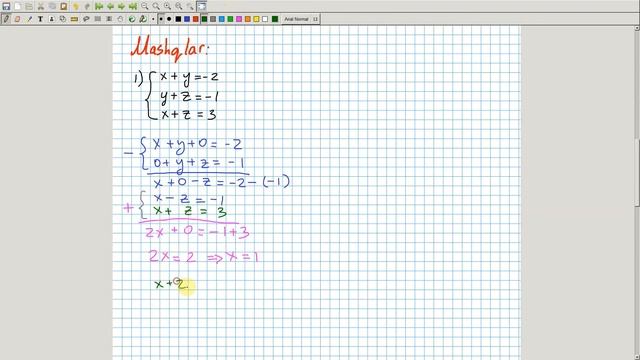Image resolution: width=640 pixels, height=360 pixels.
Task: Click the scrollbar up arrow
Action: click(637, 28)
